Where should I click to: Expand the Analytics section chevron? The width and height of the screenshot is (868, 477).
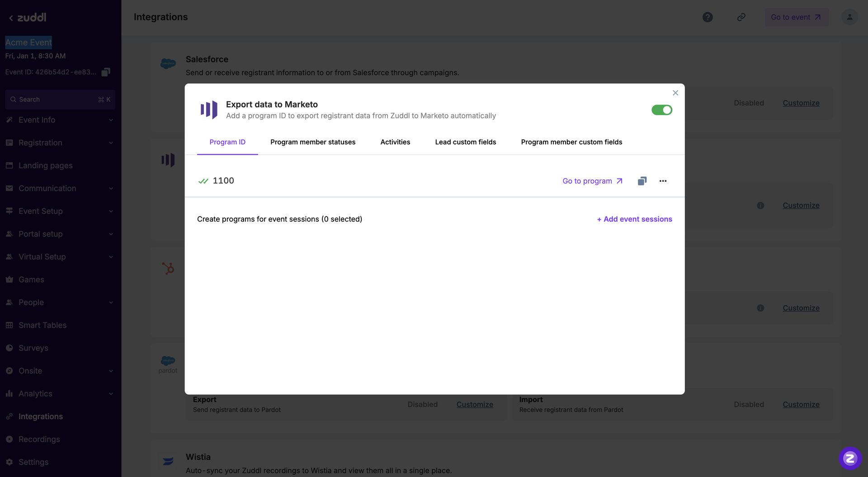tap(111, 394)
